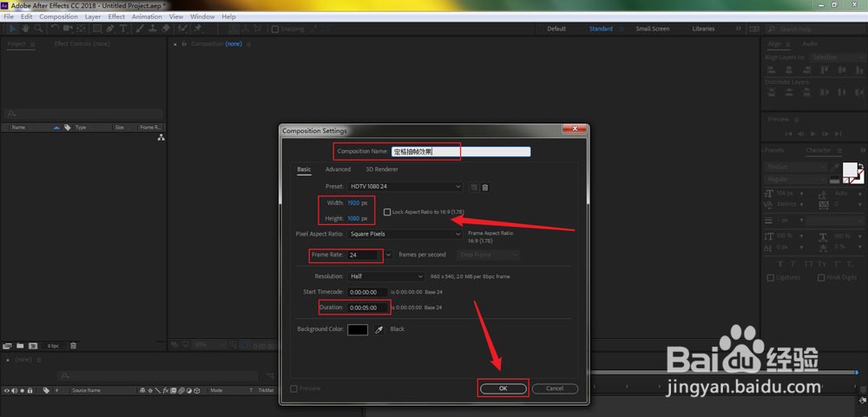Open the Project panel menu icon
868x417 pixels.
[x=32, y=44]
